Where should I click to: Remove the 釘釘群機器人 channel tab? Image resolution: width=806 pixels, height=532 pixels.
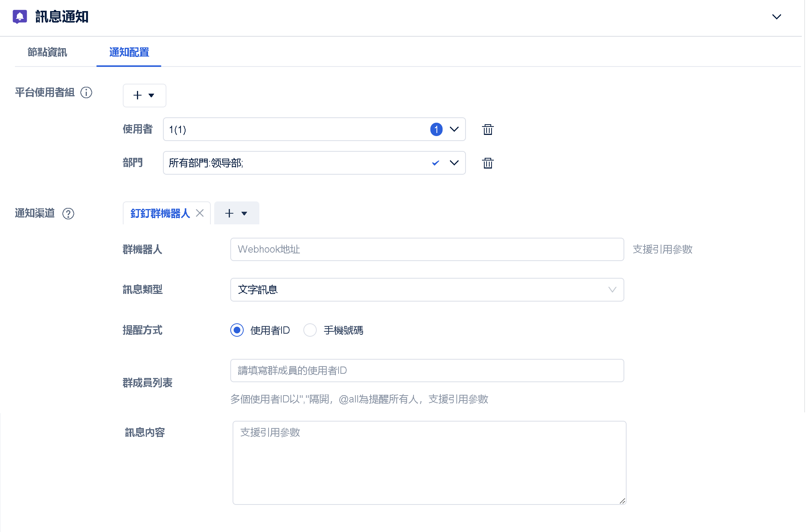click(200, 213)
